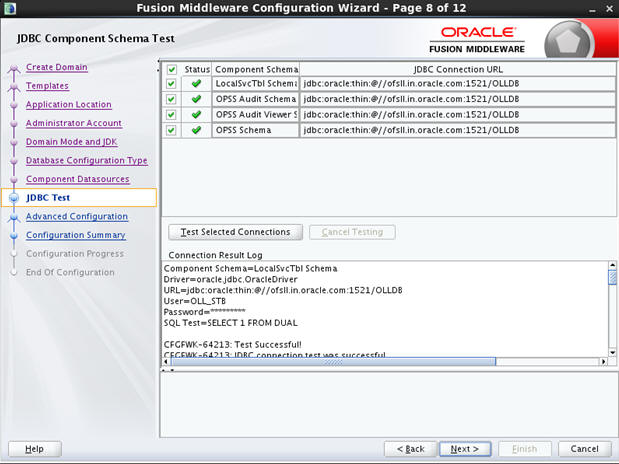
Task: Minimize the Configuration Wizard window
Action: (592, 9)
